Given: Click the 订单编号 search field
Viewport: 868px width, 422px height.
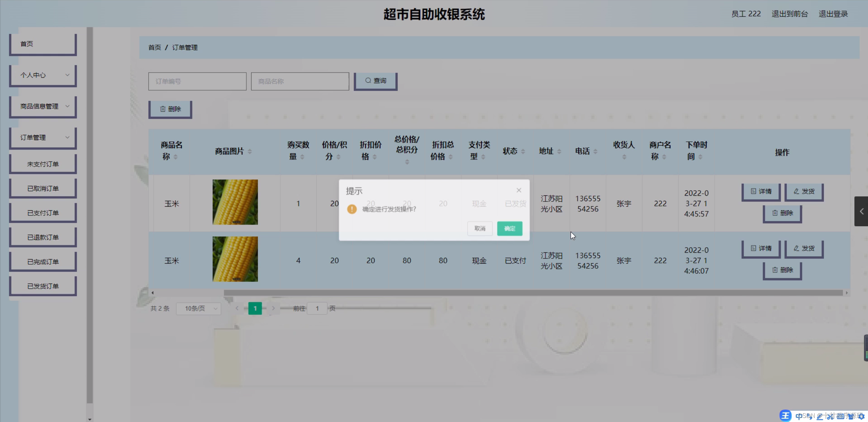Looking at the screenshot, I should [197, 81].
